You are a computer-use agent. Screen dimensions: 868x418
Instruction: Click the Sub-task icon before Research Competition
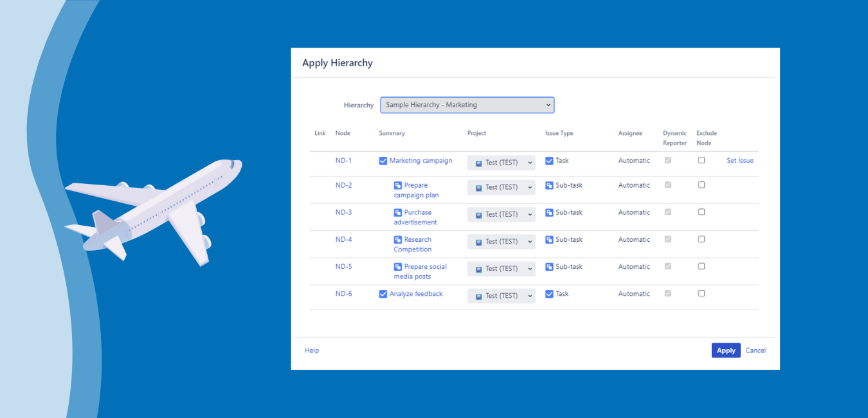coord(397,239)
